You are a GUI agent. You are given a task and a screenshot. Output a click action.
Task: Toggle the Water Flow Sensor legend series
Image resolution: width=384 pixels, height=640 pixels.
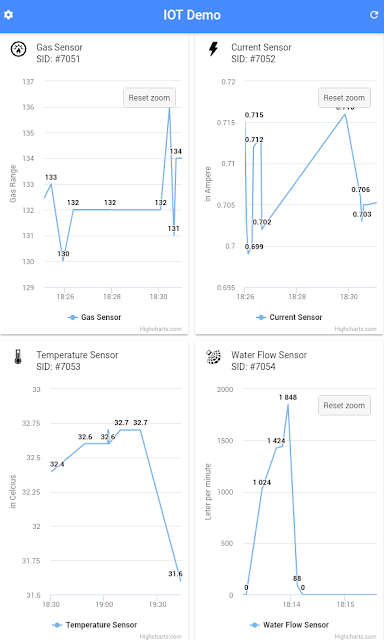289,625
